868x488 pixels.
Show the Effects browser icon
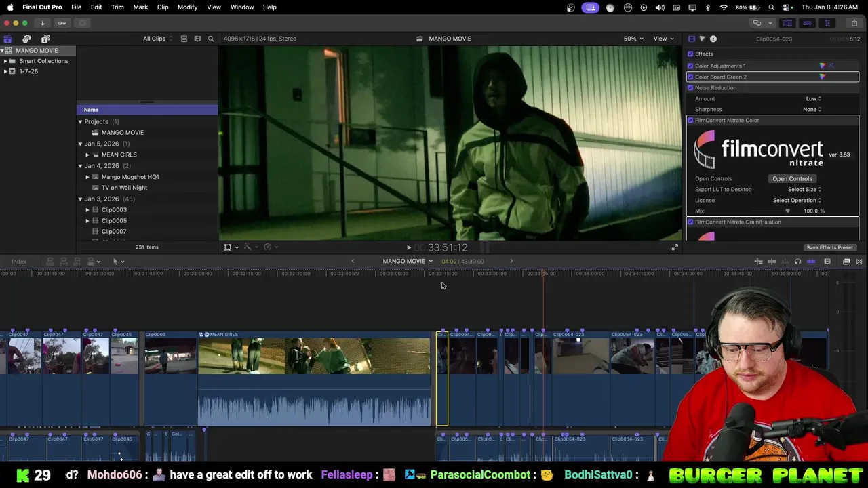846,262
